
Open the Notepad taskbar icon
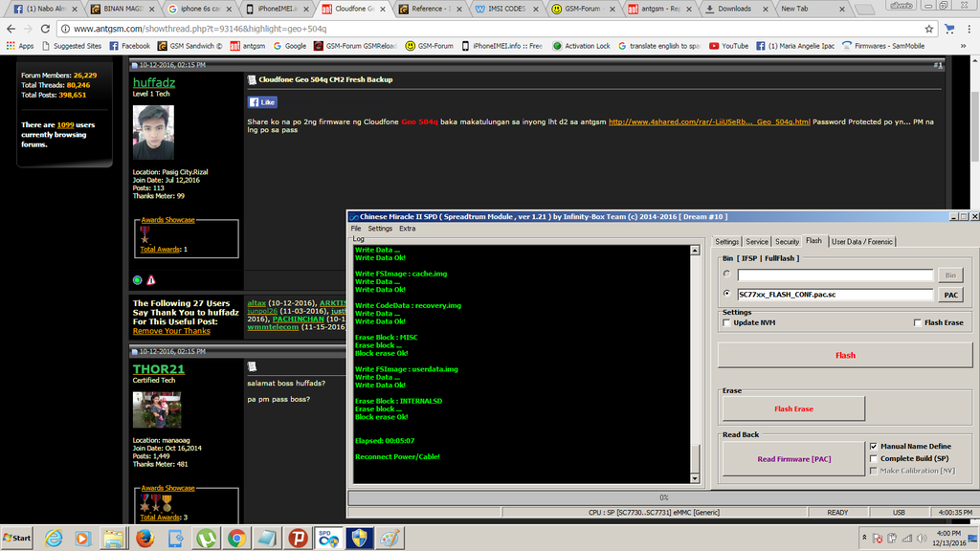tap(267, 538)
